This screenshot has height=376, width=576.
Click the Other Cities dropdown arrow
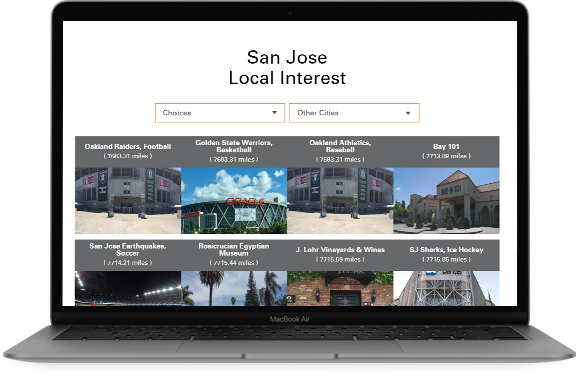click(408, 113)
